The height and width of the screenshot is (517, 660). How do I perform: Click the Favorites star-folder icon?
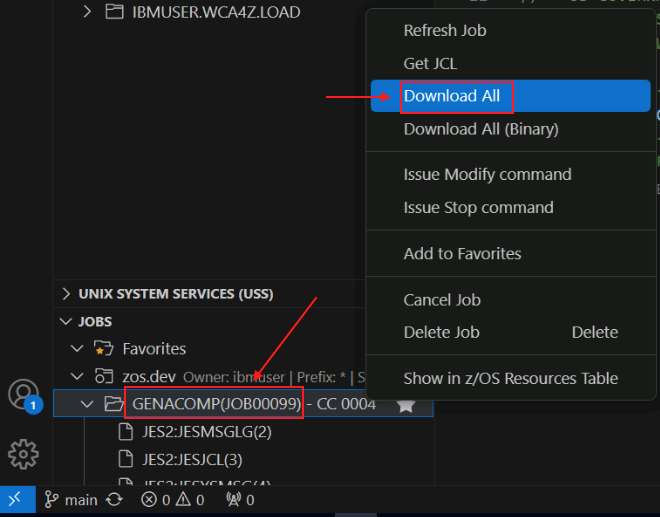104,349
